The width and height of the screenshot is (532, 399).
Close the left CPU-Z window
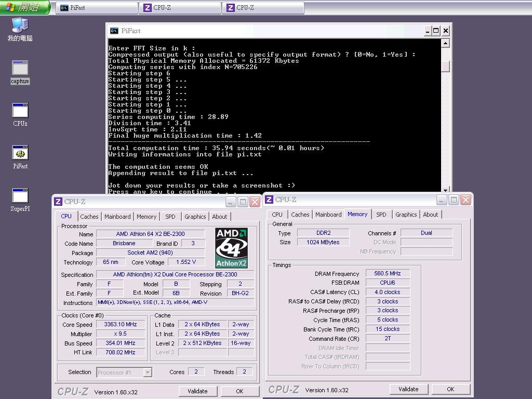point(255,202)
